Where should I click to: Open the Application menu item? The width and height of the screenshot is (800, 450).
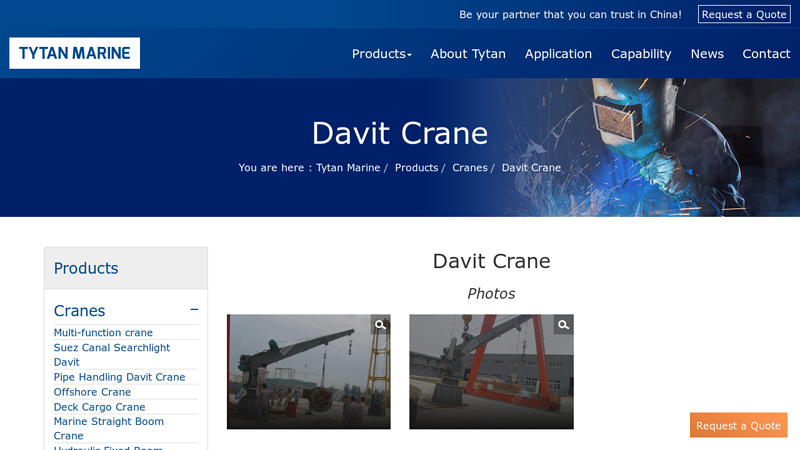coord(558,54)
